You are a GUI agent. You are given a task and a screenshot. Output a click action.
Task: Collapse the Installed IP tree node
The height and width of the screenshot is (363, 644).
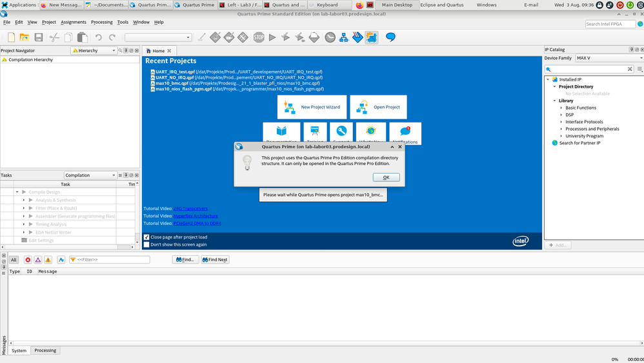548,79
